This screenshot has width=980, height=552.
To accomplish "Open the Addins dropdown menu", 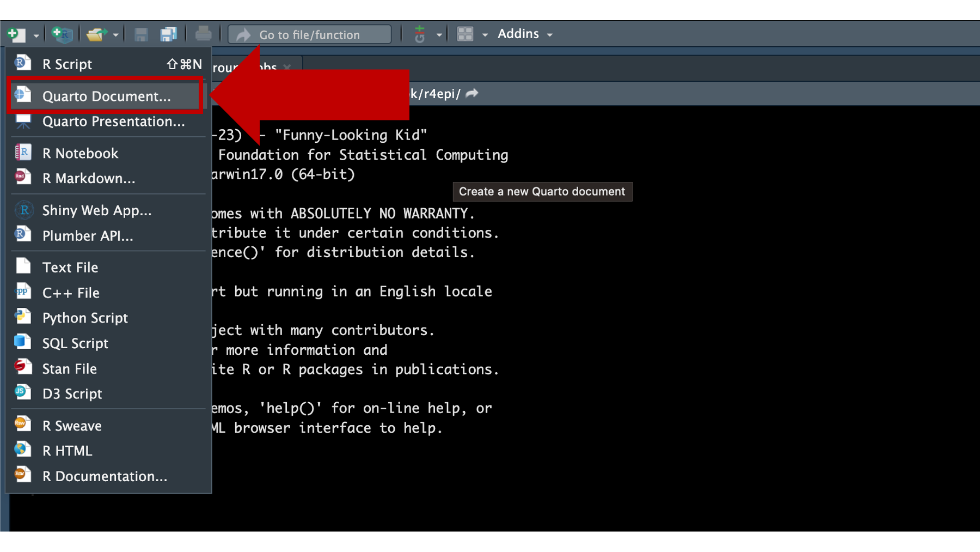I will pyautogui.click(x=525, y=34).
